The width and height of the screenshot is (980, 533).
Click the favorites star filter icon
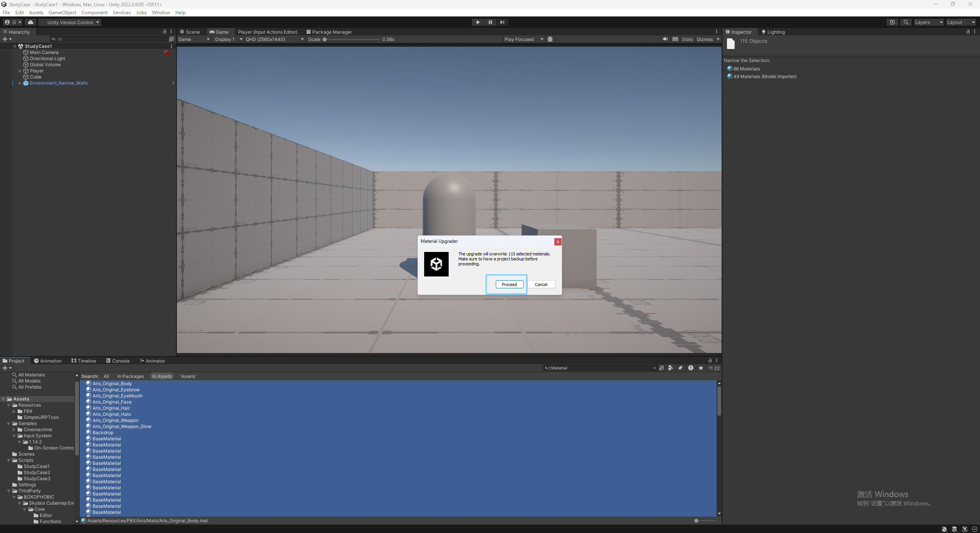(x=701, y=368)
